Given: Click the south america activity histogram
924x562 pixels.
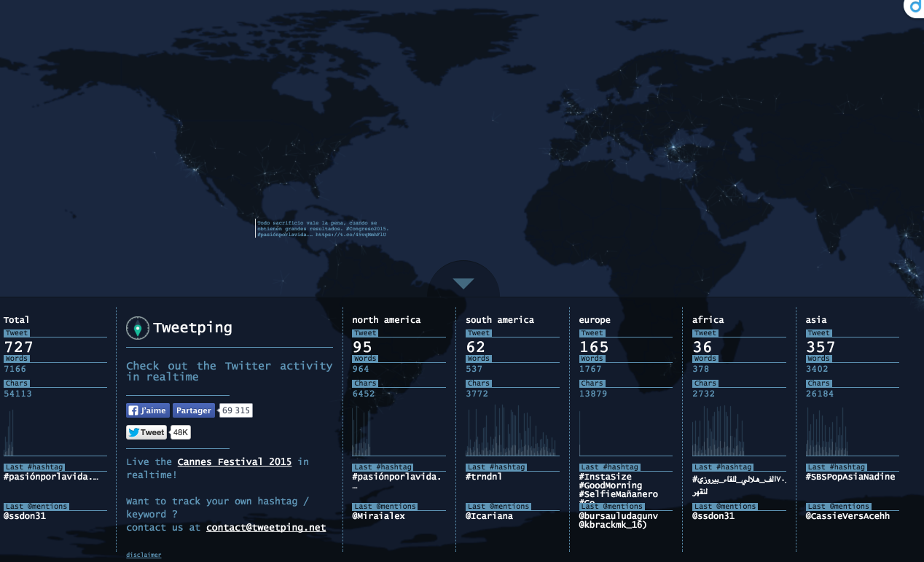Looking at the screenshot, I should pyautogui.click(x=512, y=431).
